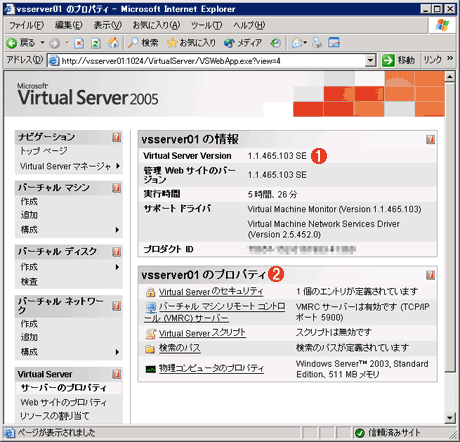Click the Forward arrow icon

click(x=54, y=43)
